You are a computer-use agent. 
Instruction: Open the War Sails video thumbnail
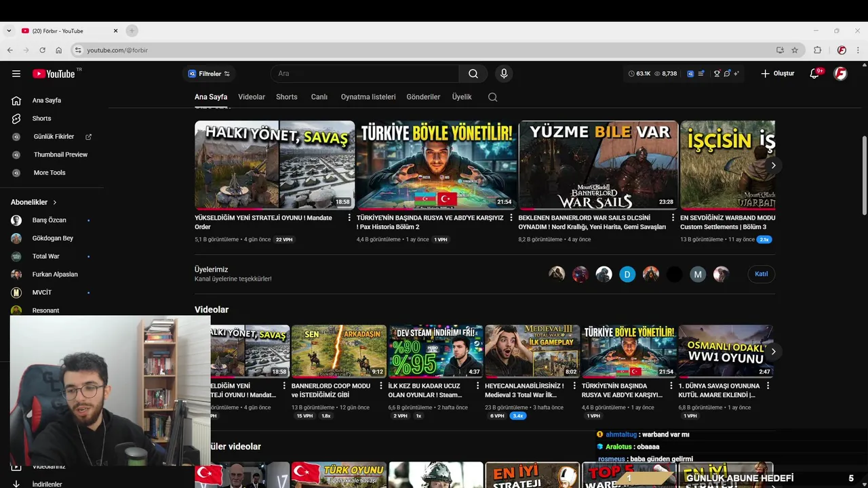coord(598,165)
